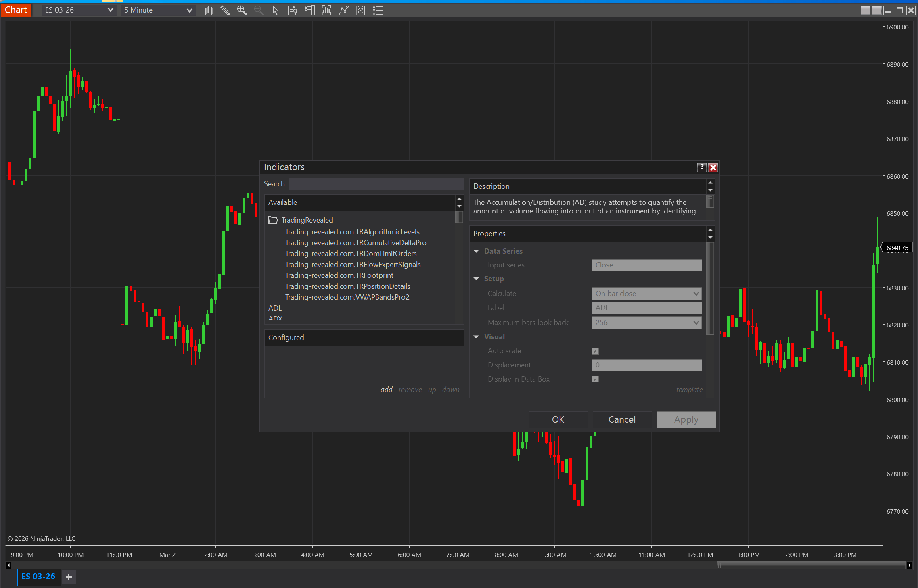Open the Data Box icon

click(293, 10)
